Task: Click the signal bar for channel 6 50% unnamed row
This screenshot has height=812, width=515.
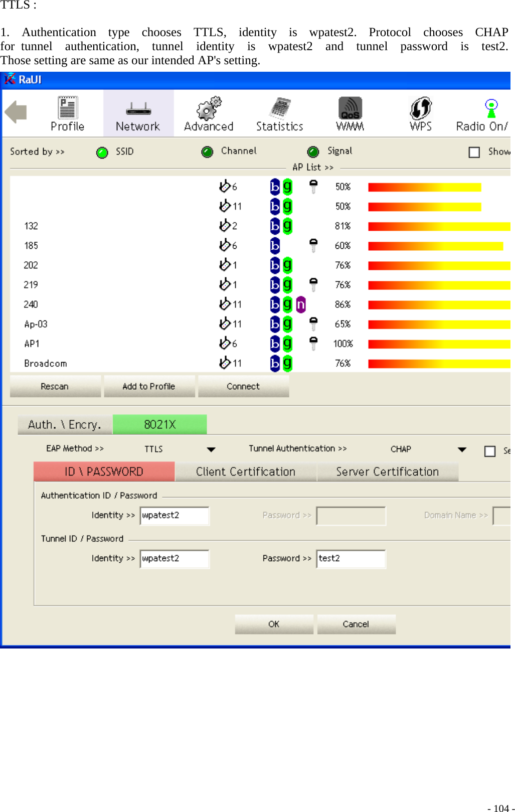Action: [424, 187]
